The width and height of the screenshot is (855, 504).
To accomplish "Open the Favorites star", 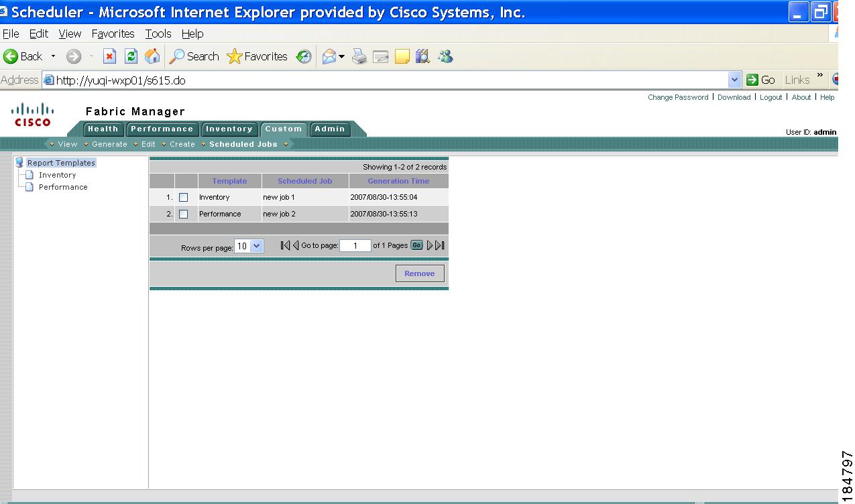I will click(x=234, y=57).
